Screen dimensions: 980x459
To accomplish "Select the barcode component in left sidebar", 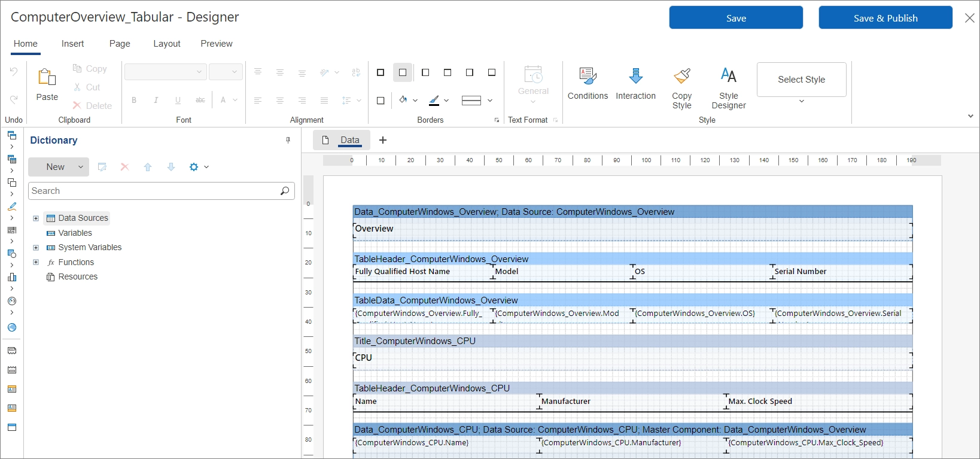I will [11, 230].
